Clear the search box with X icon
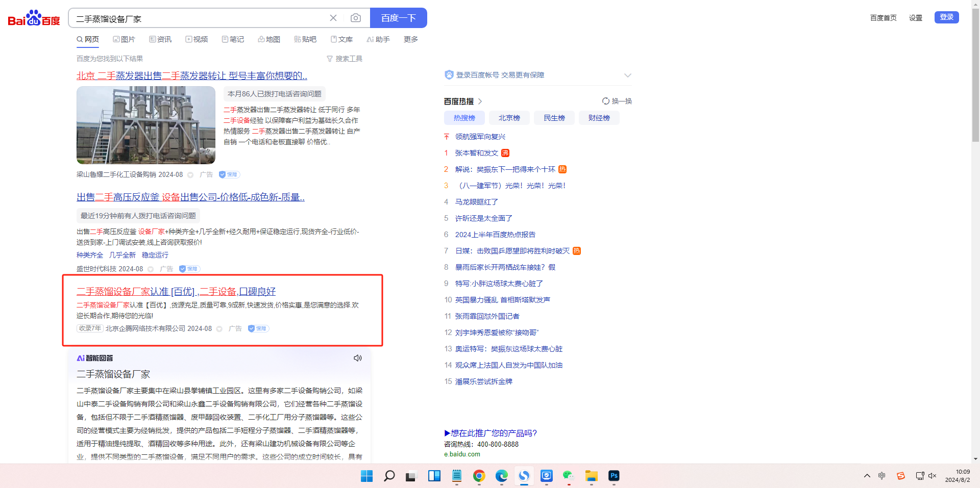 click(x=333, y=18)
